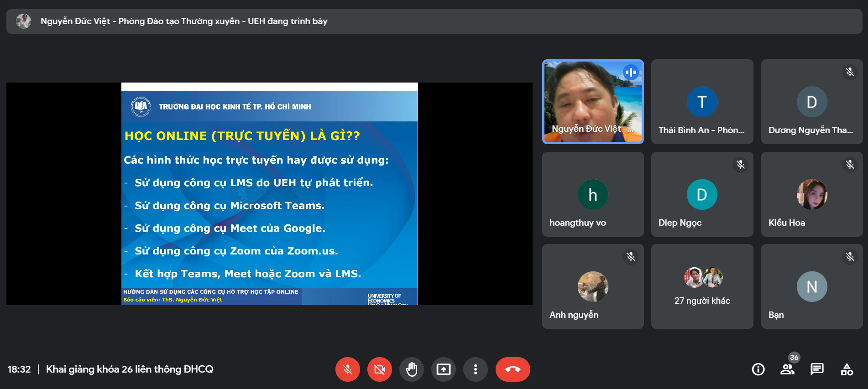The image size is (868, 389).
Task: Click the Kiều Hoa name label
Action: [787, 223]
